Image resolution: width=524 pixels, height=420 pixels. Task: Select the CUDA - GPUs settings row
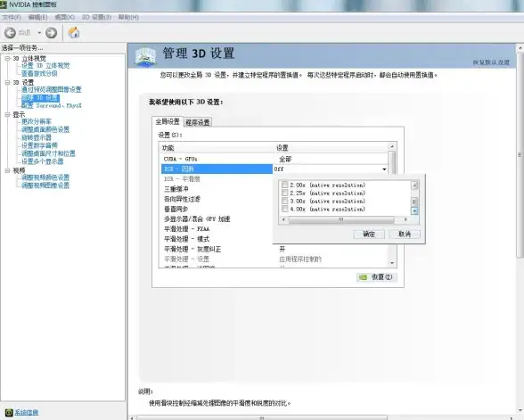point(274,159)
